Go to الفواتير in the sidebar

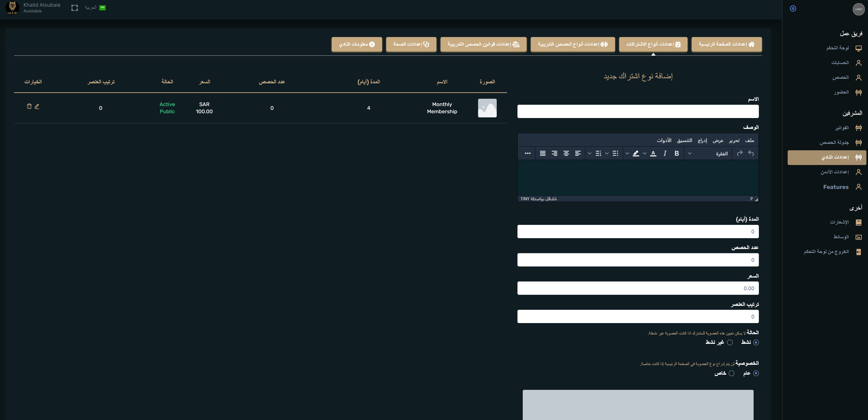(842, 128)
